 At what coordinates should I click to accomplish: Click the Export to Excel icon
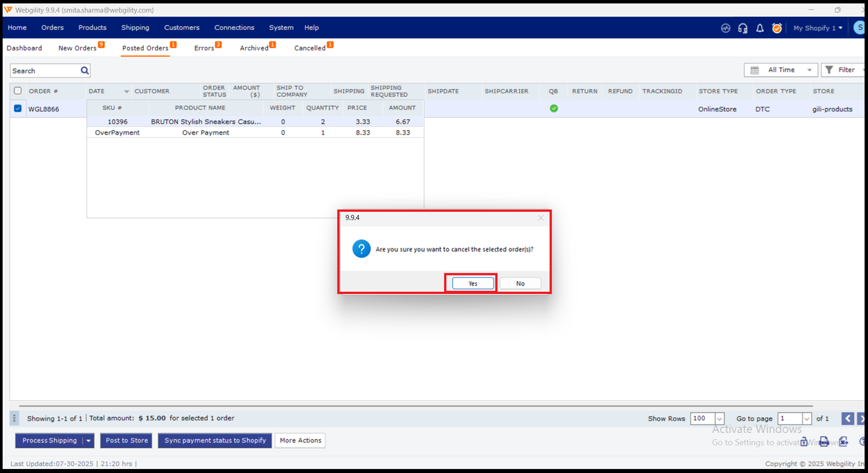pos(843,441)
